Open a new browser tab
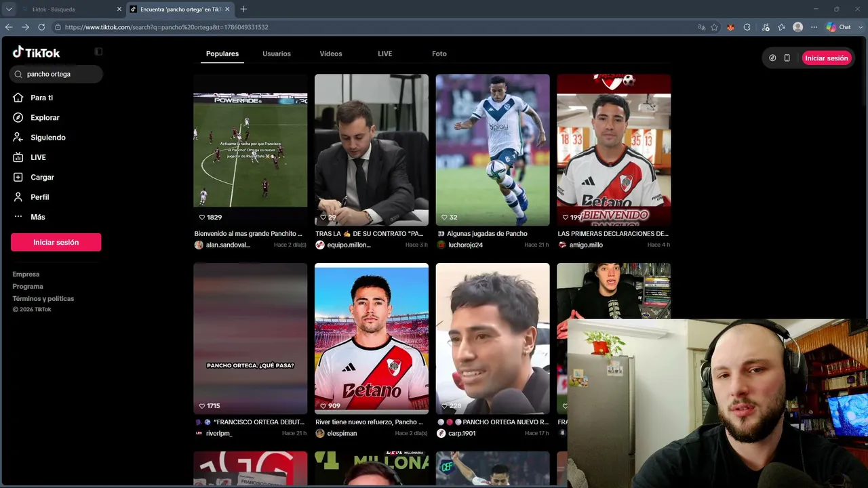The image size is (868, 488). pyautogui.click(x=243, y=9)
